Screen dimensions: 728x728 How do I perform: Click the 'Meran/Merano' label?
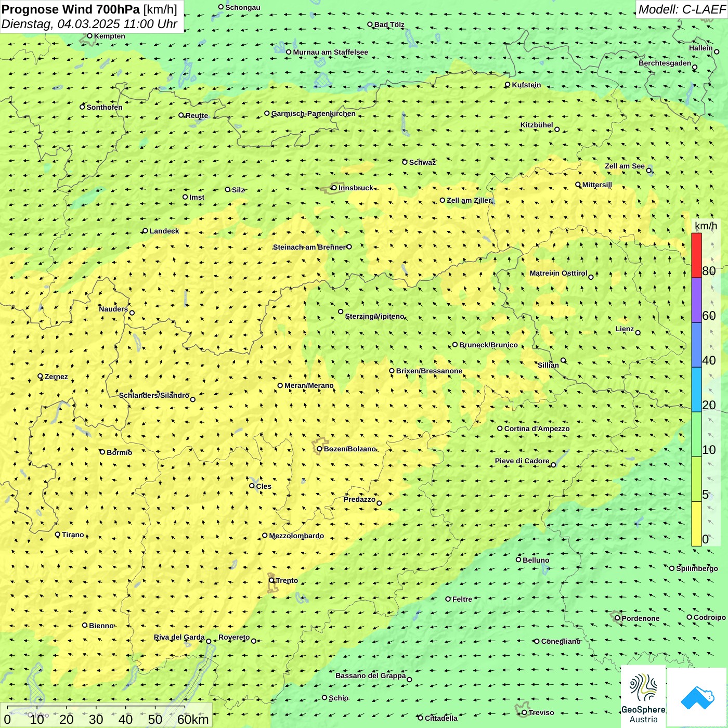click(x=309, y=385)
